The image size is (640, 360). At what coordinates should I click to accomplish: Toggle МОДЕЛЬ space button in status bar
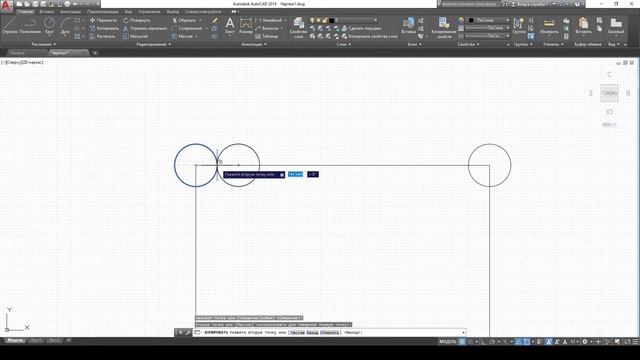point(447,342)
